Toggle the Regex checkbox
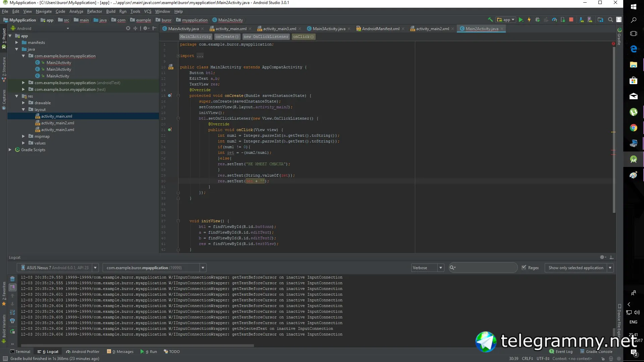The height and width of the screenshot is (362, 644). [x=524, y=267]
